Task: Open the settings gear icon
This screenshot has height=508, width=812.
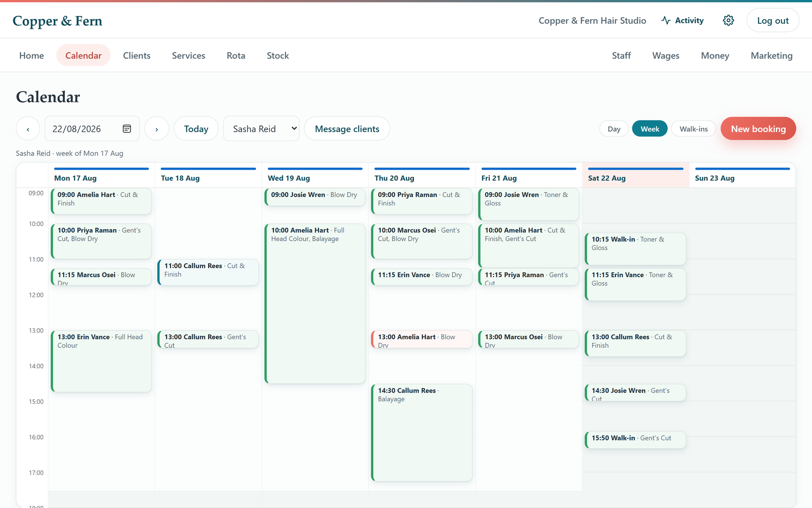Action: click(728, 20)
